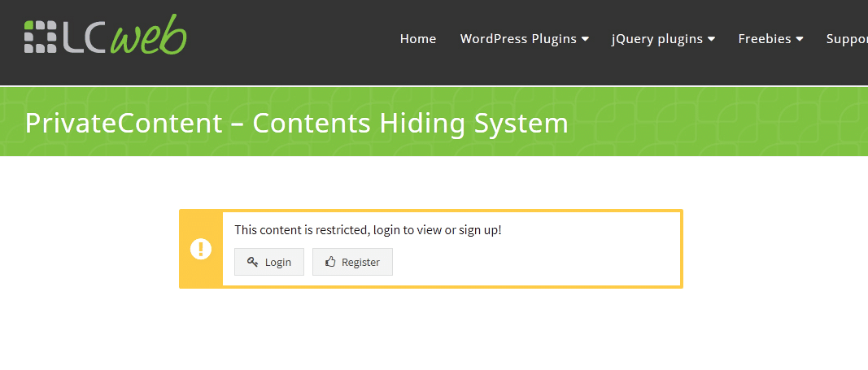The image size is (868, 370).
Task: Expand the WordPress Plugins dropdown caret
Action: coord(585,39)
